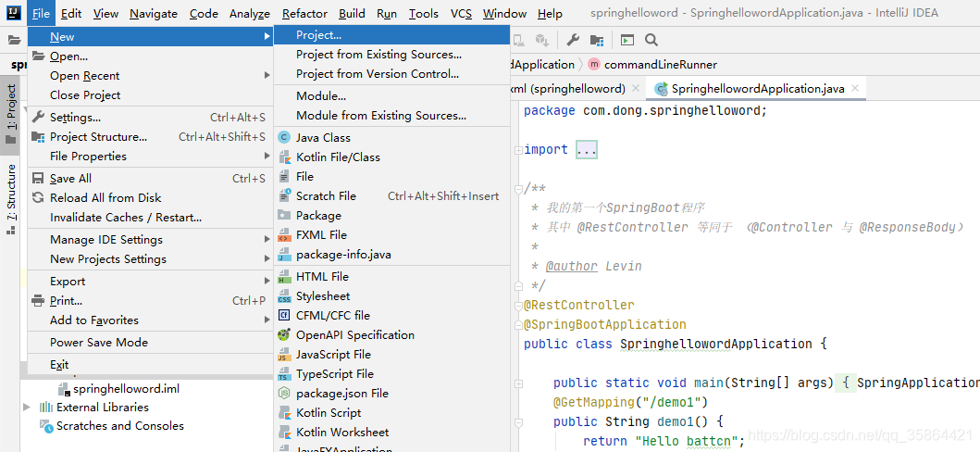Expand the New Projects Settings submenu
The height and width of the screenshot is (452, 980).
coord(151,258)
